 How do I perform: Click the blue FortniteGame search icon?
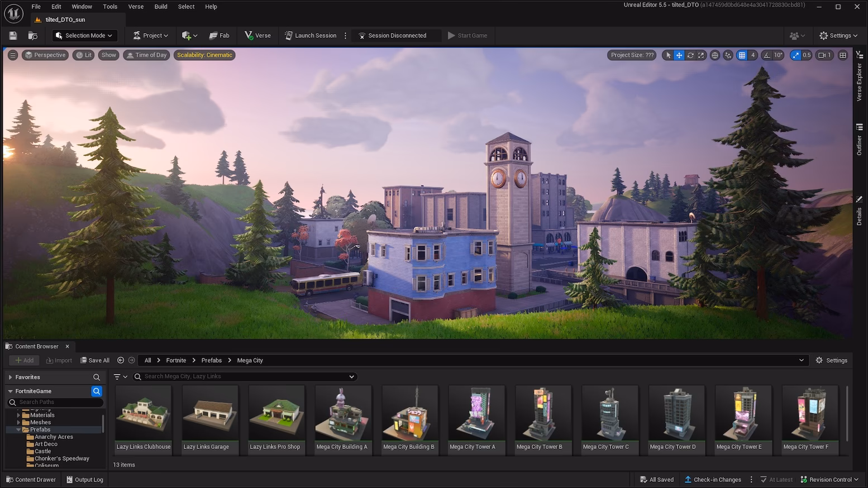(97, 391)
